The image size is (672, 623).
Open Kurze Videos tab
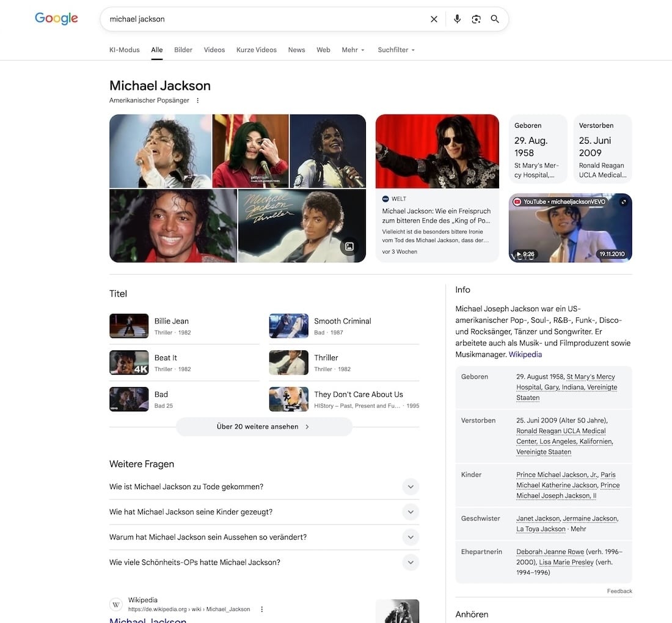257,50
